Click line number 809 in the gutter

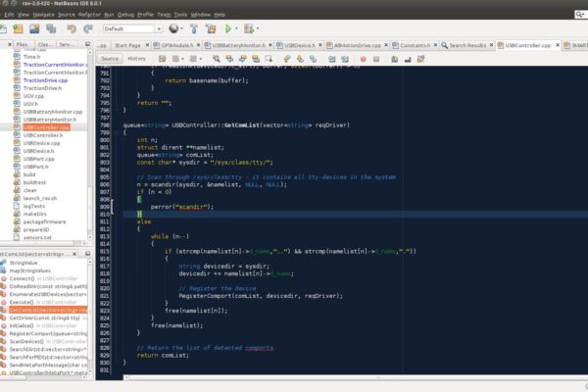point(105,207)
